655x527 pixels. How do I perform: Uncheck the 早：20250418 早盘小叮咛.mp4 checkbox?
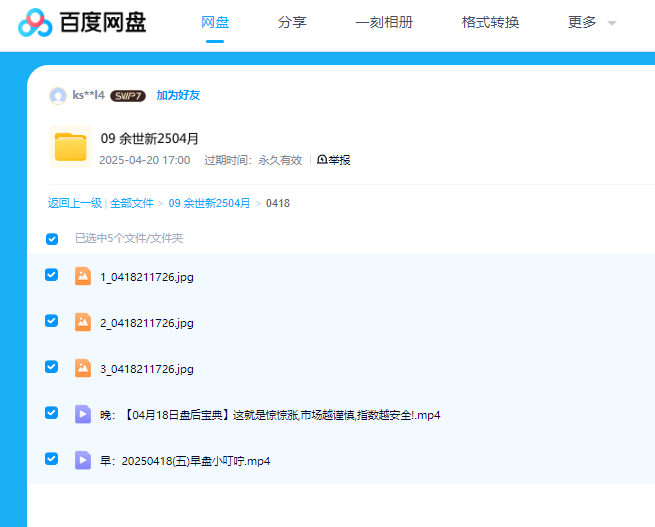click(x=52, y=459)
